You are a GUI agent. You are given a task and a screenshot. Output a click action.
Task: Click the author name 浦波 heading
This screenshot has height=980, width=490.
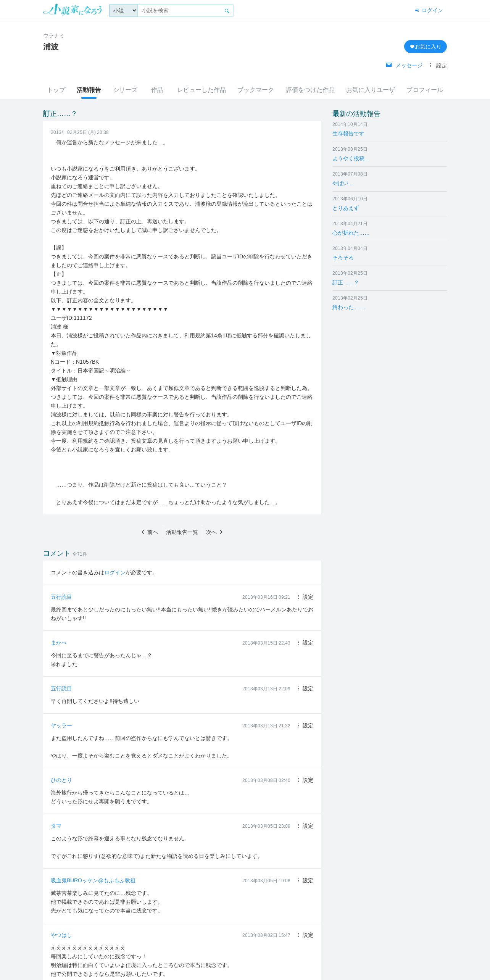pos(51,47)
